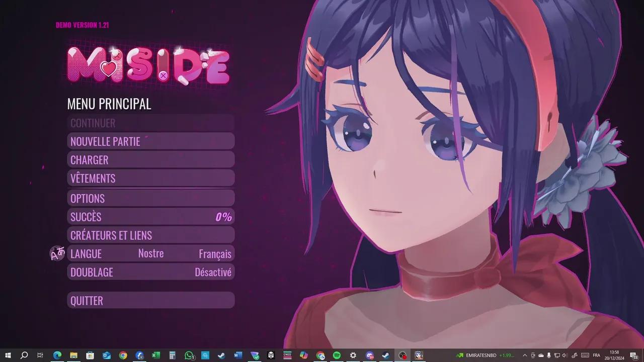Toggle the Doublage setting from Désactivé
The image size is (644, 362).
[213, 273]
